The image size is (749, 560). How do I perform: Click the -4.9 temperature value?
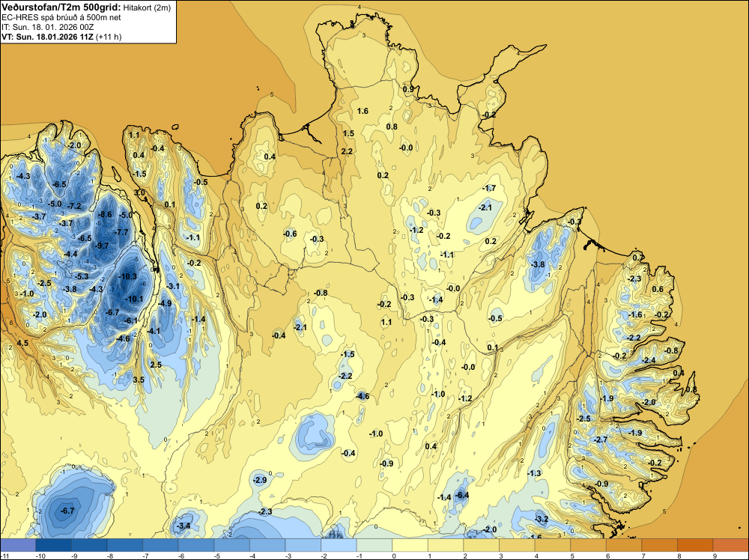(165, 303)
